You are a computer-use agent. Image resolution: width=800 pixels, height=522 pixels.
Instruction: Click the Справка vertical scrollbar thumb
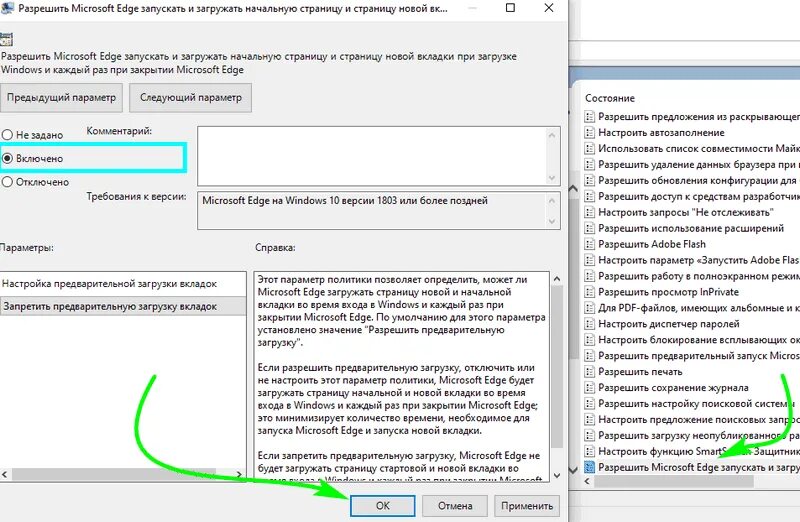557,367
